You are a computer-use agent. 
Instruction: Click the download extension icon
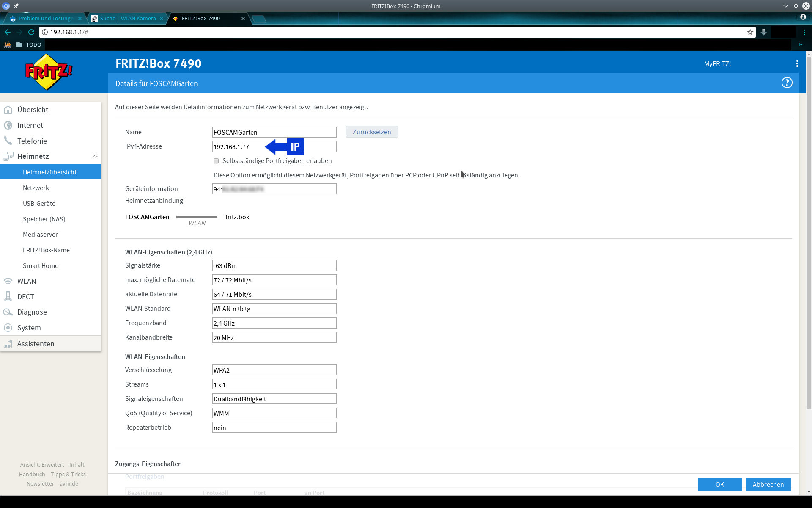(764, 32)
